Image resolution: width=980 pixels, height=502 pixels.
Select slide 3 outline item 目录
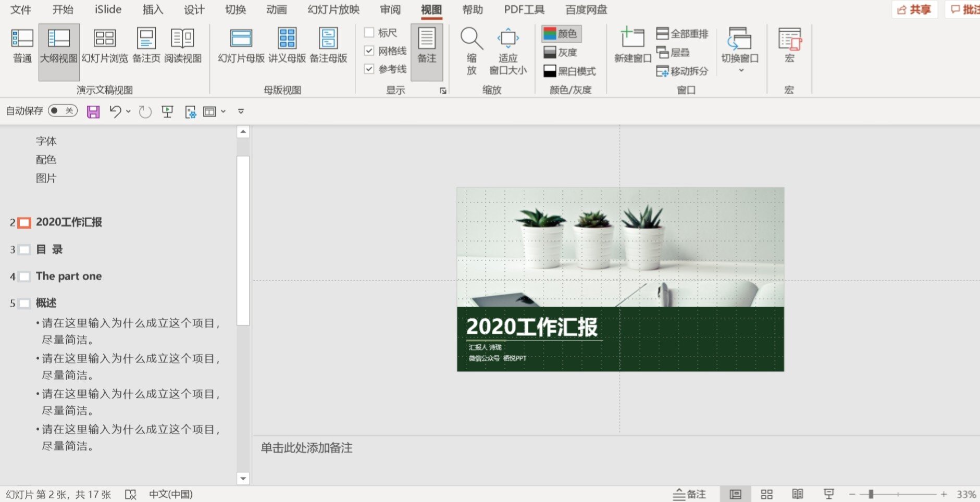click(49, 249)
